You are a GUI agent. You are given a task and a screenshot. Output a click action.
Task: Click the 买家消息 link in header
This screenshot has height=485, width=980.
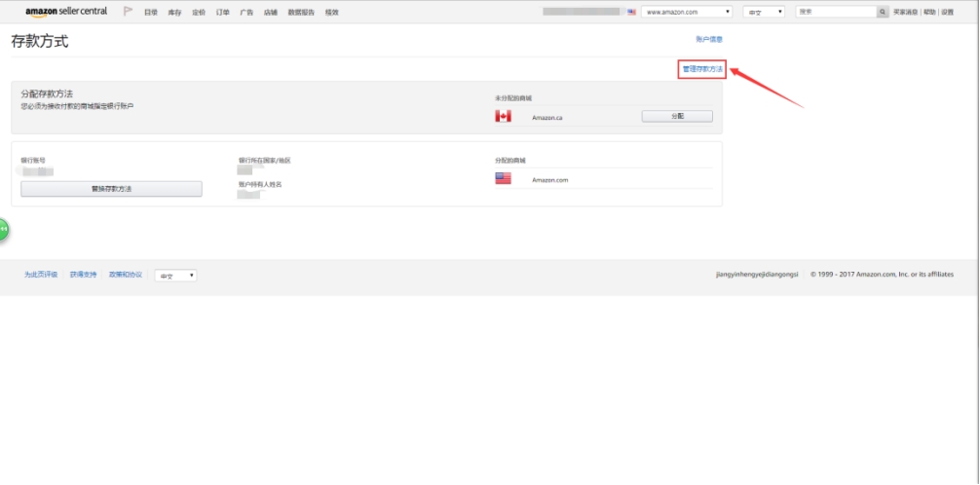tap(906, 12)
